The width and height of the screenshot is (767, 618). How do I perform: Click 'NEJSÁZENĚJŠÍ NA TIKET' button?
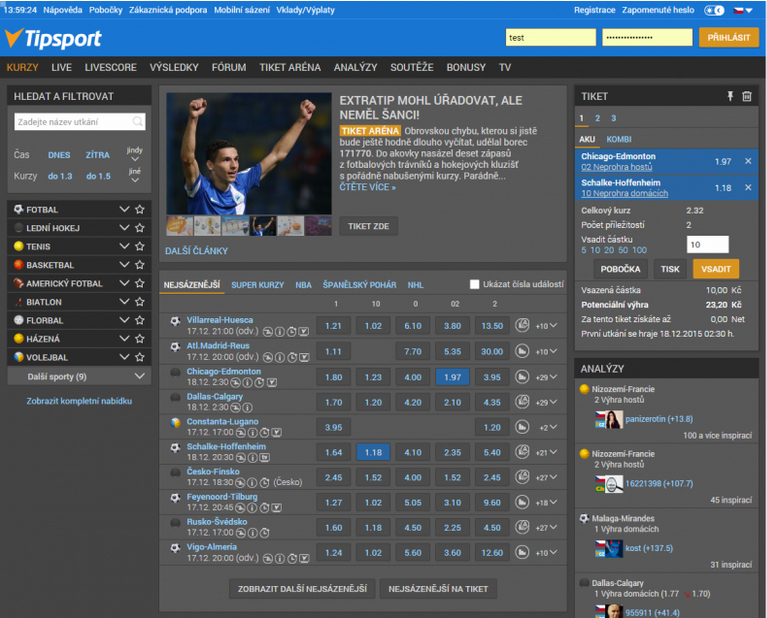438,589
